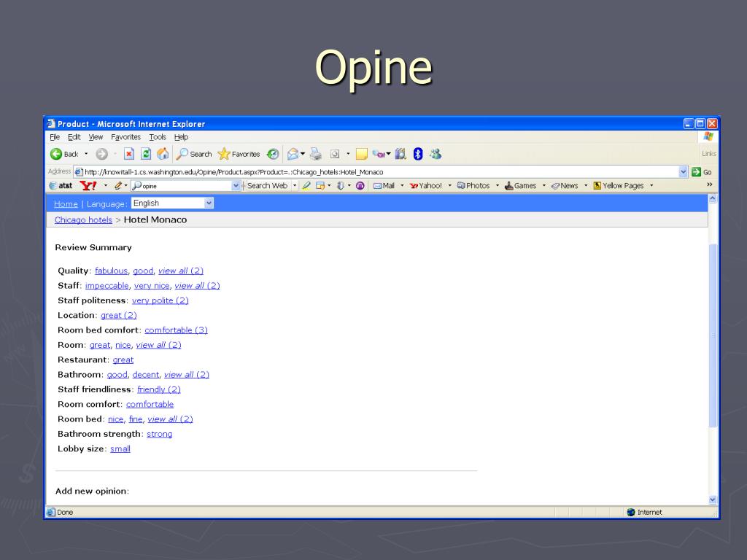The width and height of the screenshot is (747, 560).
Task: Click the vertical scrollbar thumb
Action: pyautogui.click(x=713, y=335)
